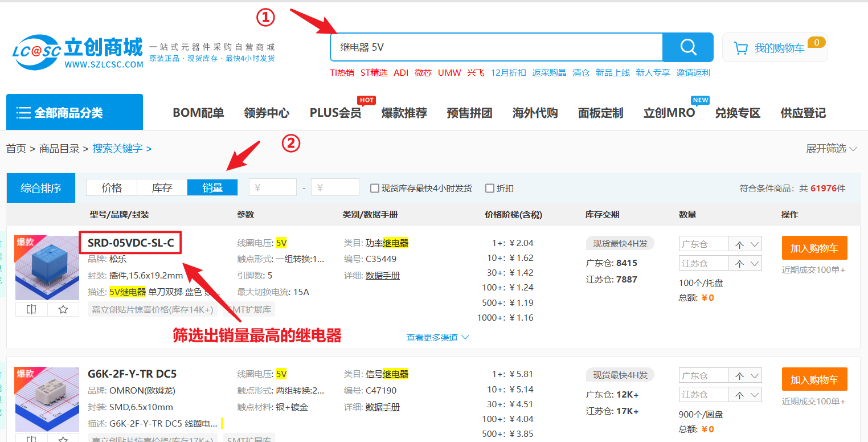Expand the 展开筛选 filter panel
Viewport: 868px width, 442px height.
tap(832, 149)
